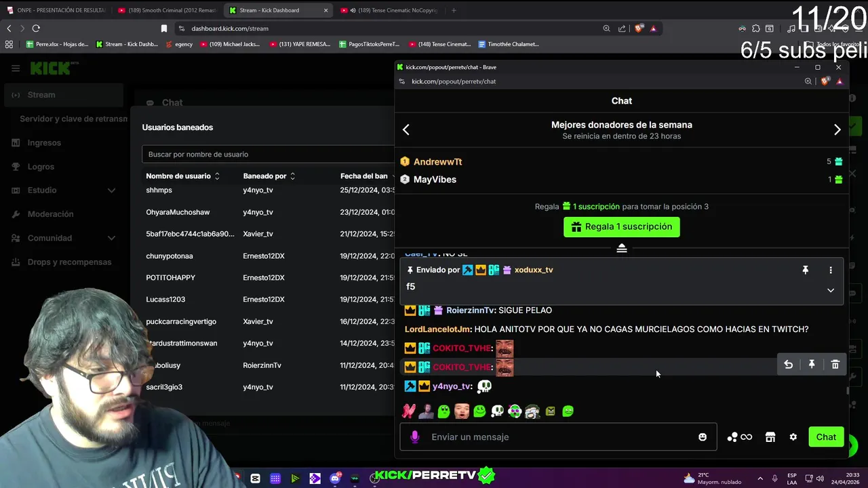Screen dimensions: 868x488
Task: Open PagosTiktoksPerreT bookmark
Action: [369, 44]
